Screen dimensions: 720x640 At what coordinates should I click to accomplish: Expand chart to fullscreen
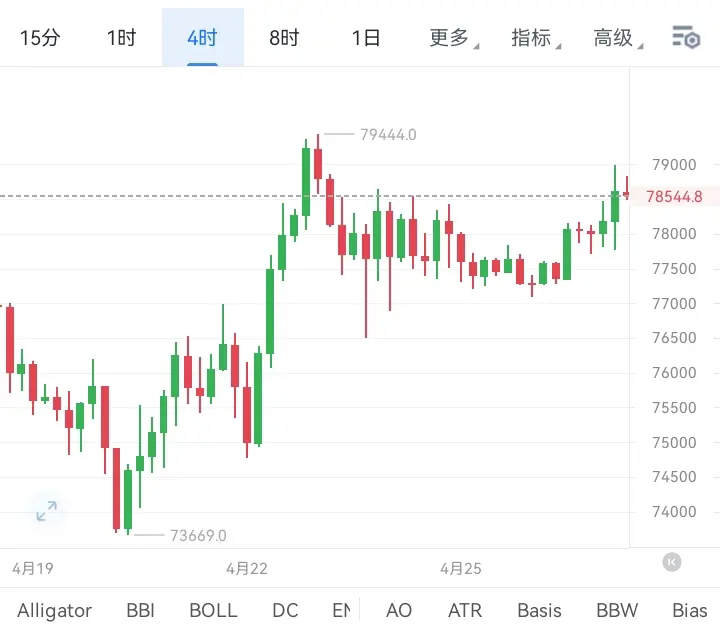46,511
